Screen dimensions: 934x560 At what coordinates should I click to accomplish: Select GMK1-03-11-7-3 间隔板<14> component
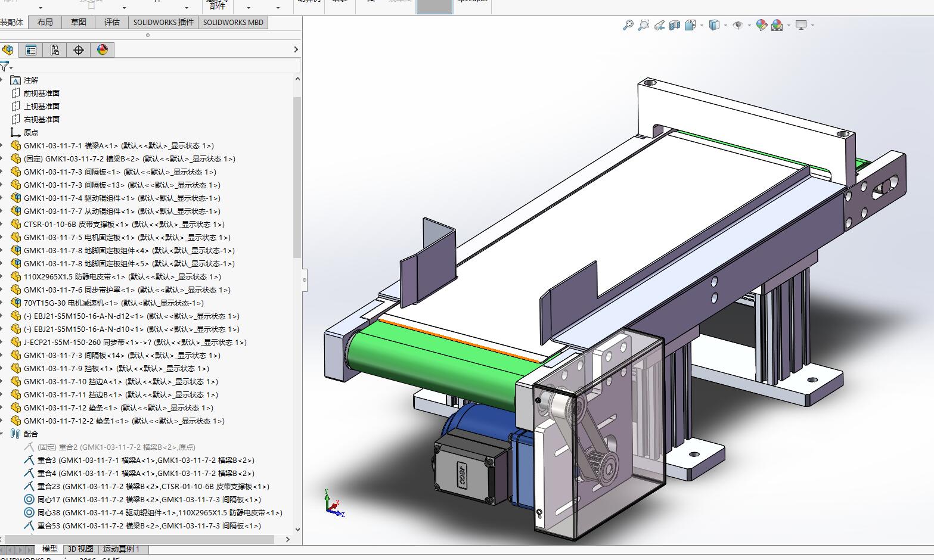pyautogui.click(x=122, y=355)
